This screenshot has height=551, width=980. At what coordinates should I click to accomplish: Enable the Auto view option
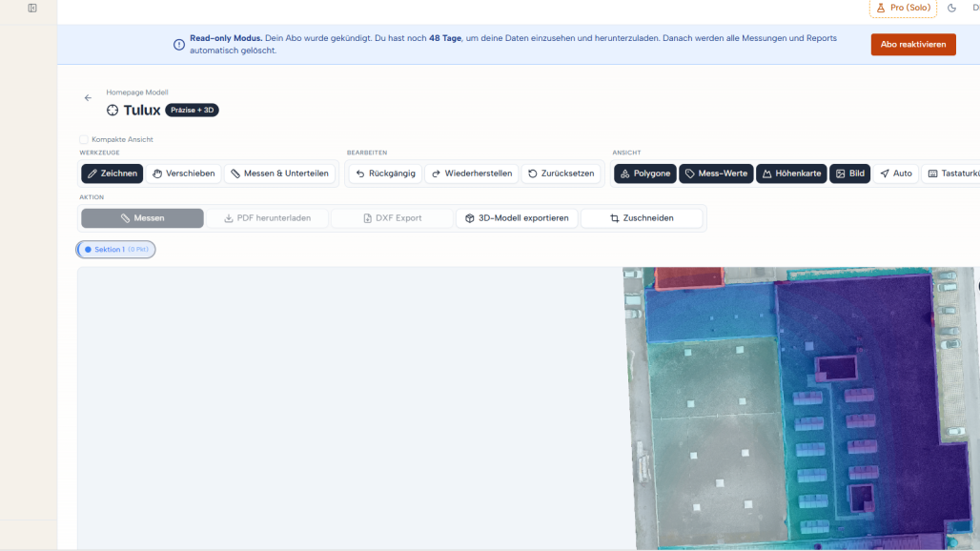895,173
